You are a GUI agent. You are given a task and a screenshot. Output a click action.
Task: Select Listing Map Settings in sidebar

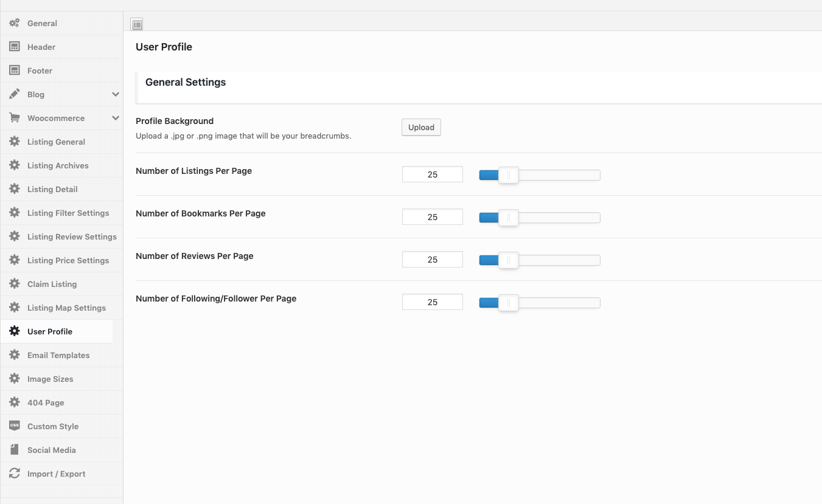click(x=66, y=308)
